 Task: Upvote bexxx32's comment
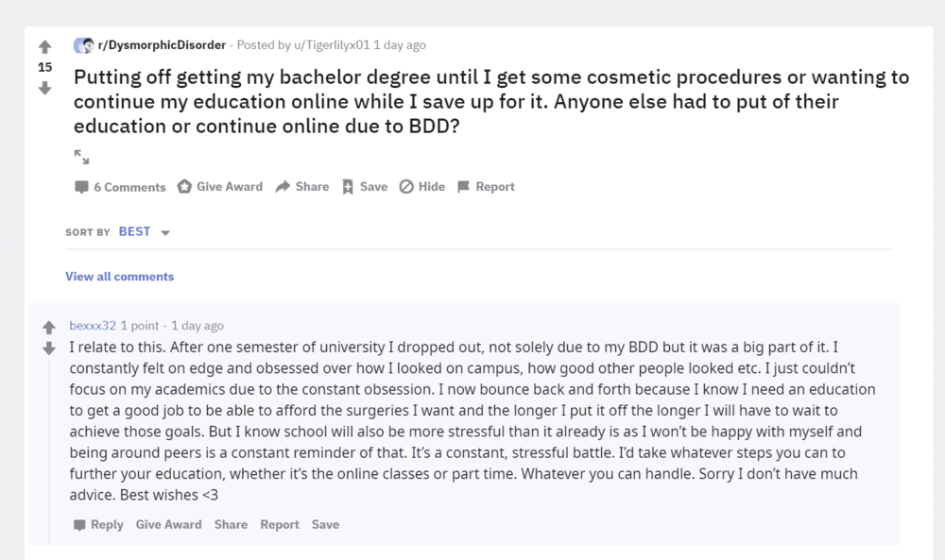(x=49, y=327)
